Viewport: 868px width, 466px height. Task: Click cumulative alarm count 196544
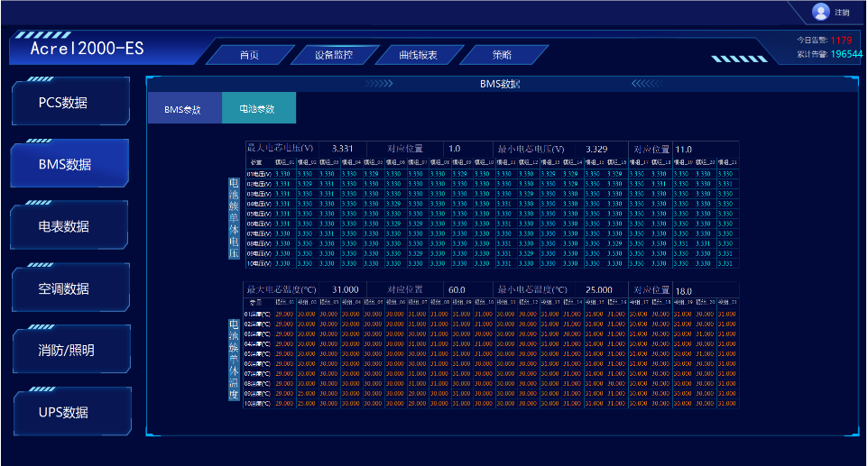point(846,54)
